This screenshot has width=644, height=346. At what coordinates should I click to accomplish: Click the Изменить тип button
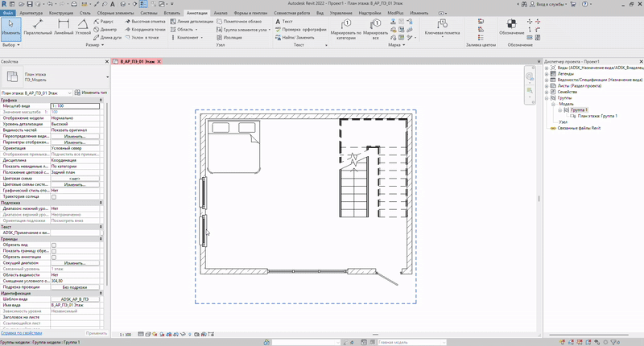click(x=90, y=93)
